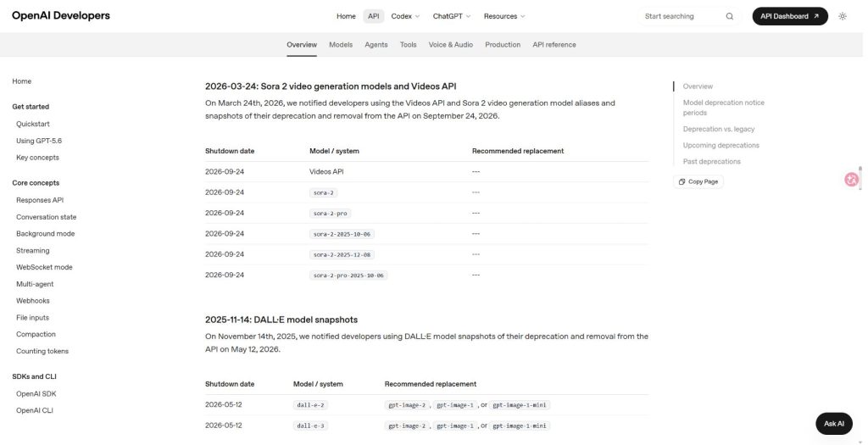Click the page vertical scrollbar thumb
The width and height of the screenshot is (868, 445).
coord(860,177)
